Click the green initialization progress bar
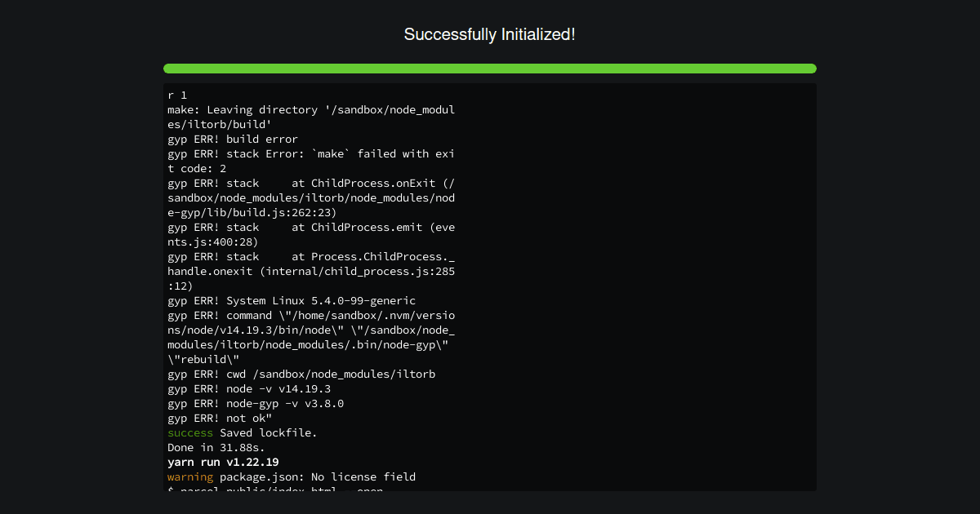980x514 pixels. pos(490,69)
